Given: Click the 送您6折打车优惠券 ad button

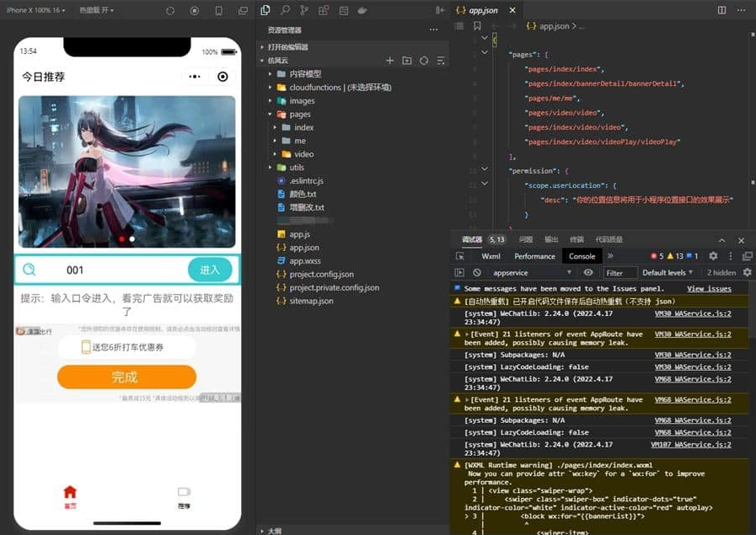Looking at the screenshot, I should click(126, 347).
